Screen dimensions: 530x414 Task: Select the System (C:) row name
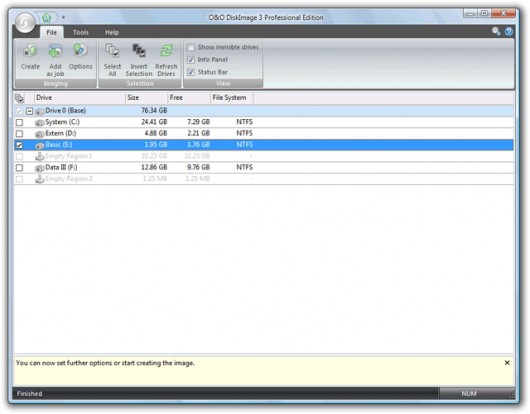point(63,122)
